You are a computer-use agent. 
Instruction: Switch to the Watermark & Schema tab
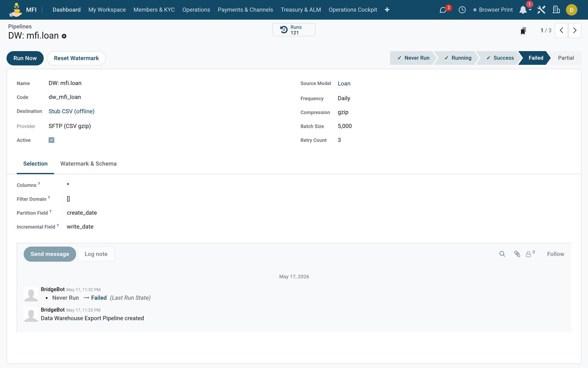point(88,164)
